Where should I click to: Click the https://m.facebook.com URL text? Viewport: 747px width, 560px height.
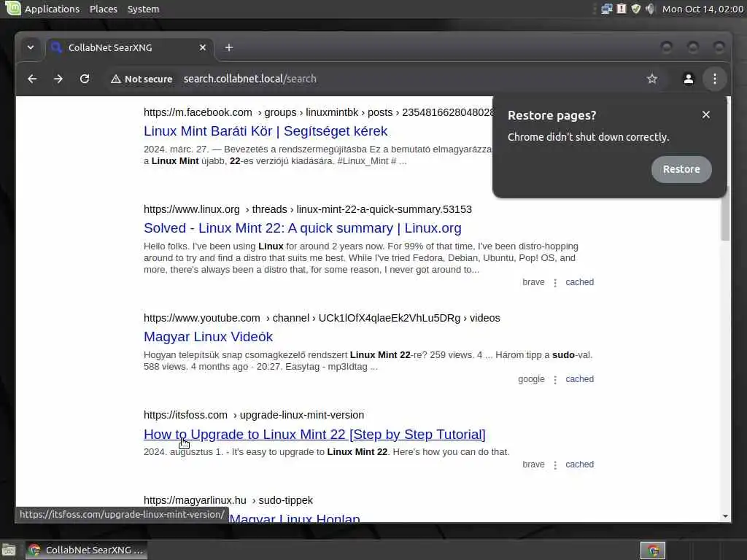(x=198, y=112)
